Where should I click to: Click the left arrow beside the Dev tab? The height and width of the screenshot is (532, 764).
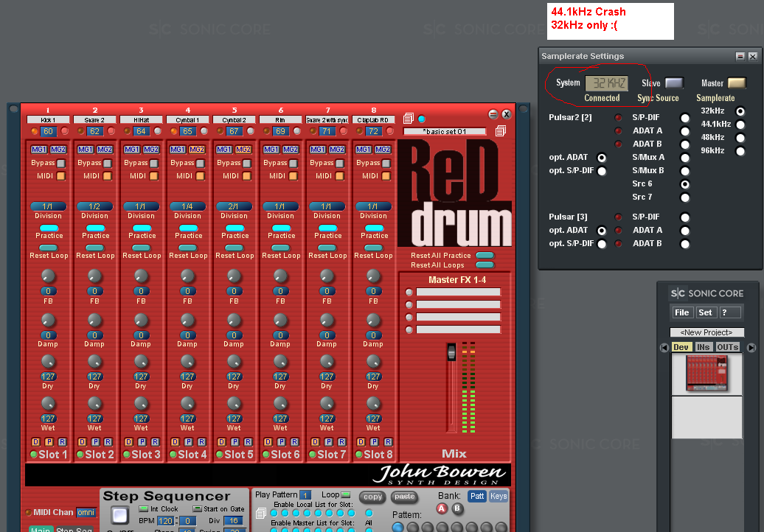pyautogui.click(x=664, y=348)
